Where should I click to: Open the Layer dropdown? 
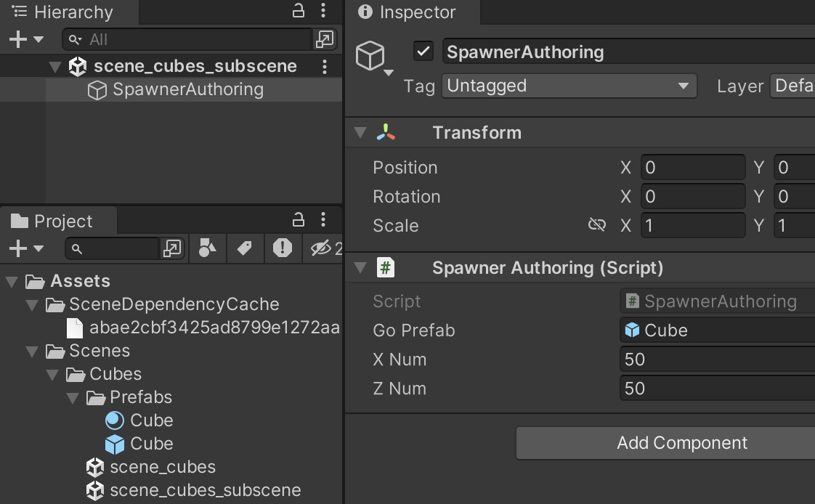click(792, 86)
